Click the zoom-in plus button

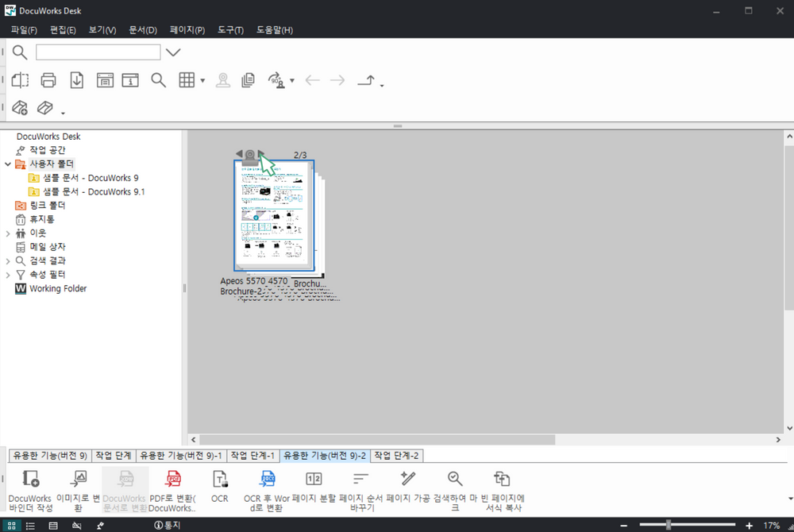pyautogui.click(x=749, y=526)
